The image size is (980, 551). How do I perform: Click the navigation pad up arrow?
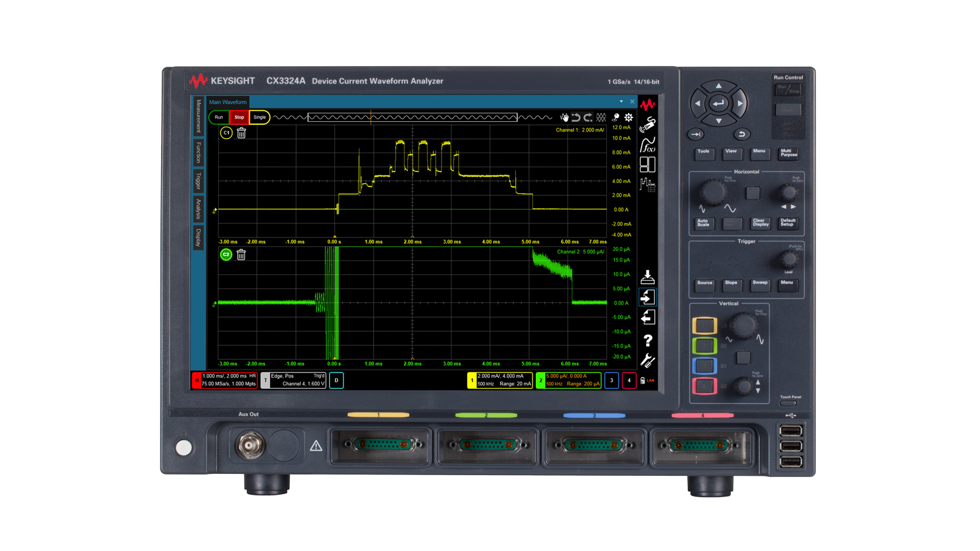pos(718,86)
